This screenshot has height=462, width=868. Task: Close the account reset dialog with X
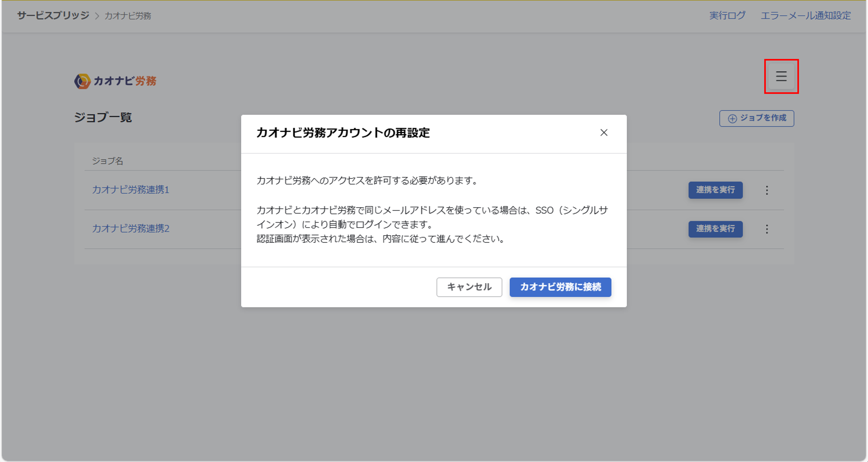coord(604,133)
